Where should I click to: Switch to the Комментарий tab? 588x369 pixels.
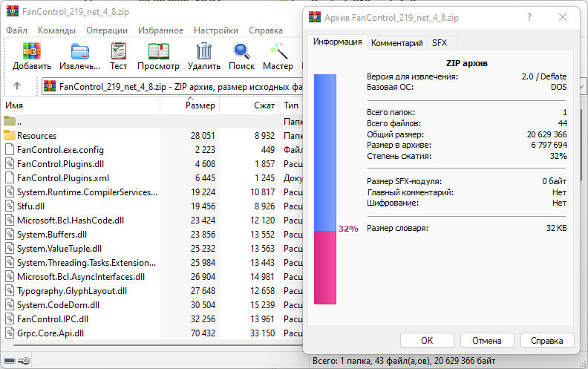pos(396,43)
